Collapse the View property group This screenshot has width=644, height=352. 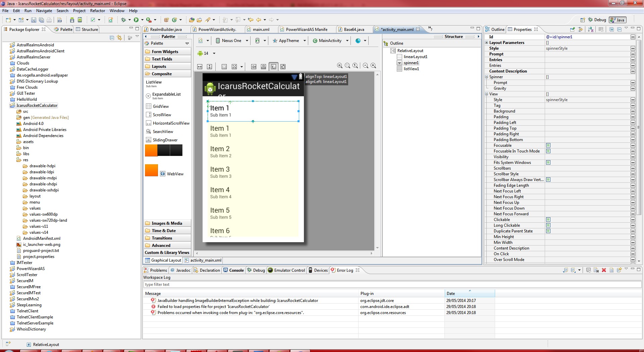point(487,94)
